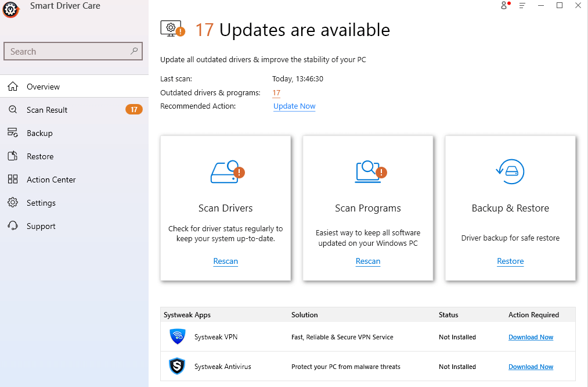Click the Overview home icon
This screenshot has height=387, width=588.
tap(13, 87)
